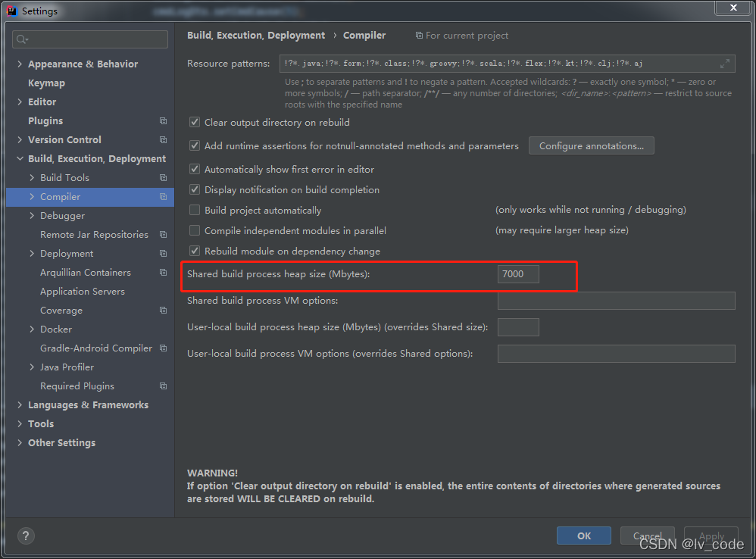Image resolution: width=756 pixels, height=559 pixels.
Task: Click the 'For current project' indicator icon
Action: click(418, 35)
